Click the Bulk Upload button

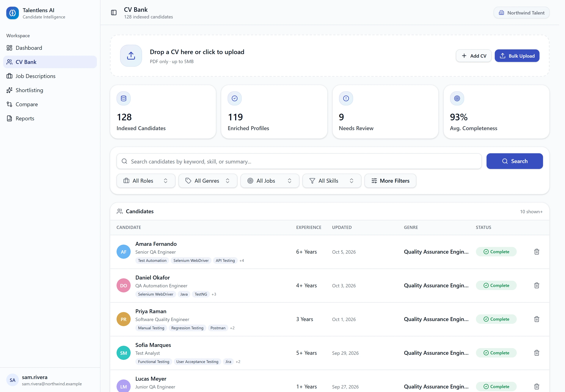517,56
